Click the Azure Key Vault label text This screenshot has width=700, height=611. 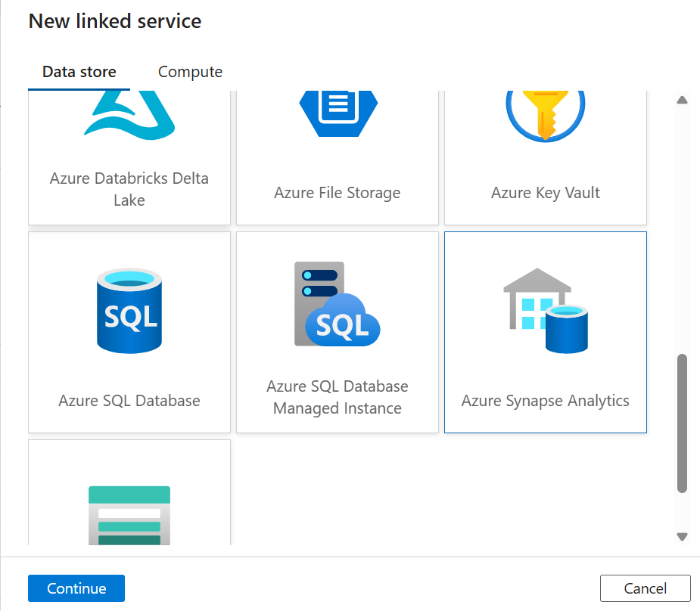pyautogui.click(x=546, y=193)
